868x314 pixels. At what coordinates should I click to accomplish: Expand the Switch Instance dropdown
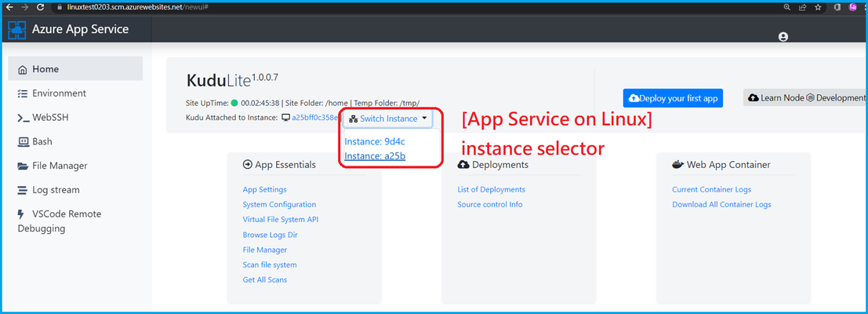pos(387,119)
